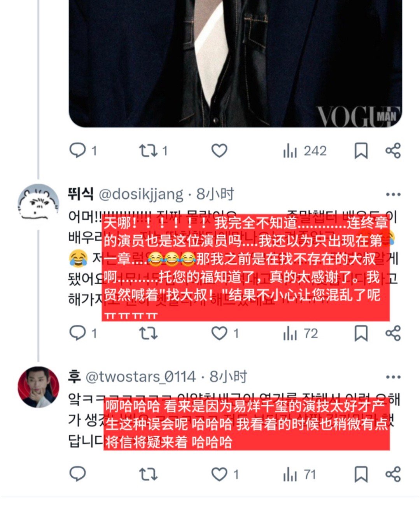Like the VOGUE MAN photo tweet

219,150
